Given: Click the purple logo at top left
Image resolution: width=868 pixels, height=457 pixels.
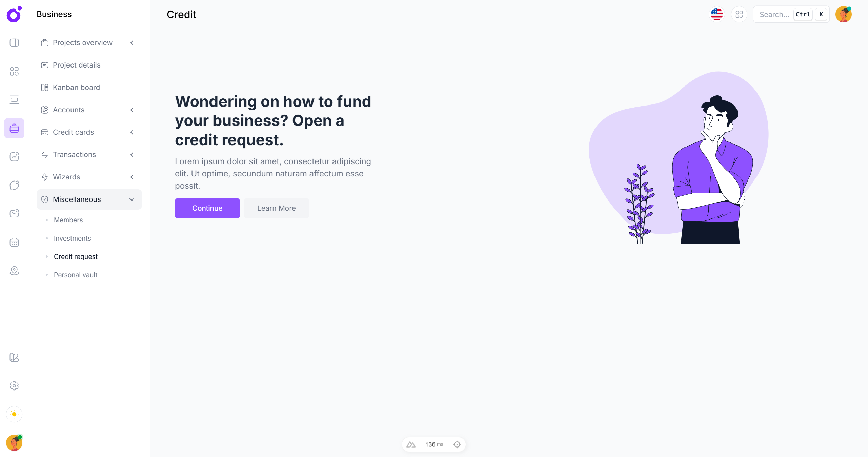Looking at the screenshot, I should coord(14,14).
